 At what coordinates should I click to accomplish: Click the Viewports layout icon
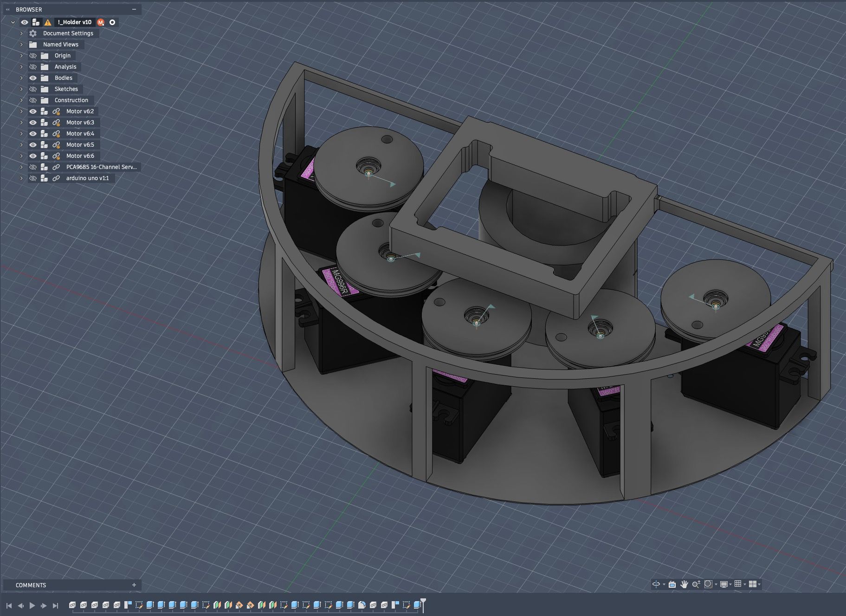(x=753, y=584)
